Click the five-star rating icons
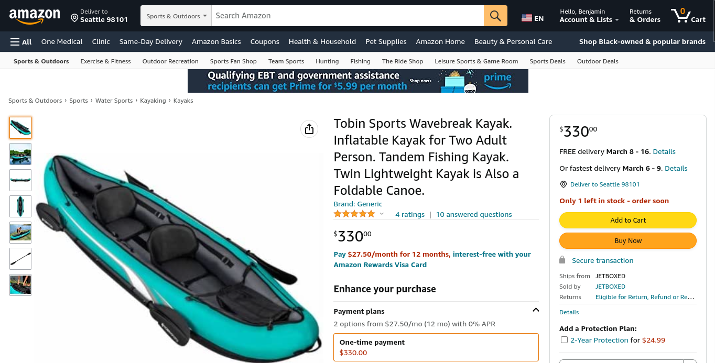This screenshot has height=363, width=715. pos(354,214)
